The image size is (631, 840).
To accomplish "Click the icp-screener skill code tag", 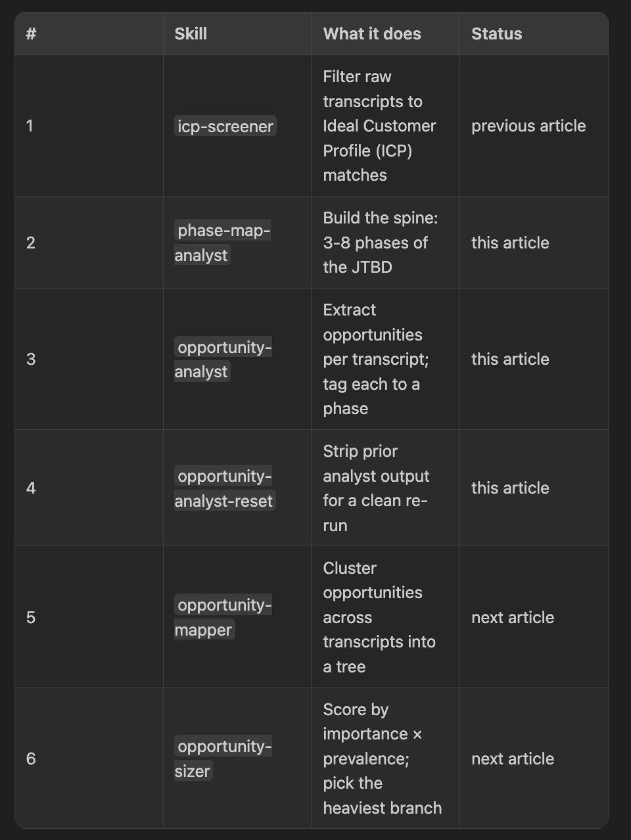I will [225, 126].
